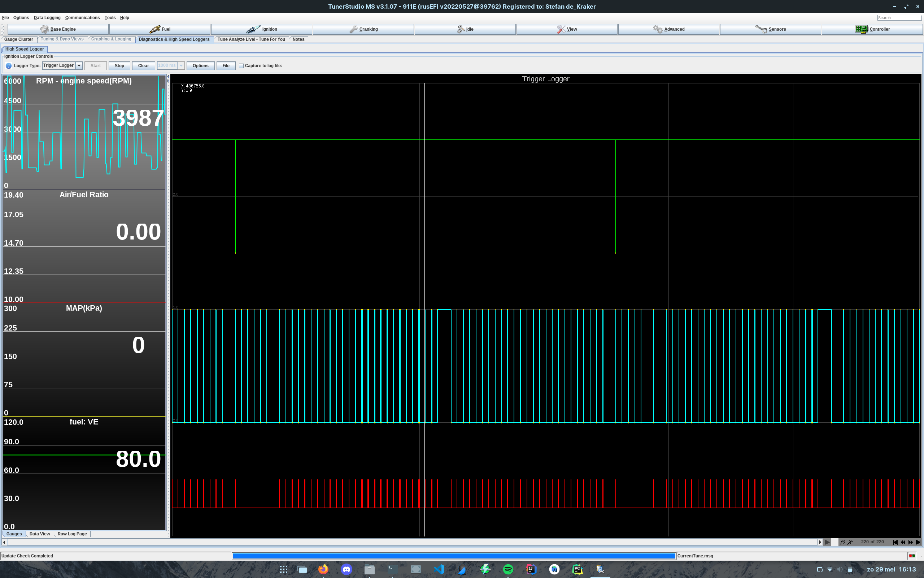Viewport: 924px width, 578px height.
Task: Open the Communications menu
Action: pos(82,18)
